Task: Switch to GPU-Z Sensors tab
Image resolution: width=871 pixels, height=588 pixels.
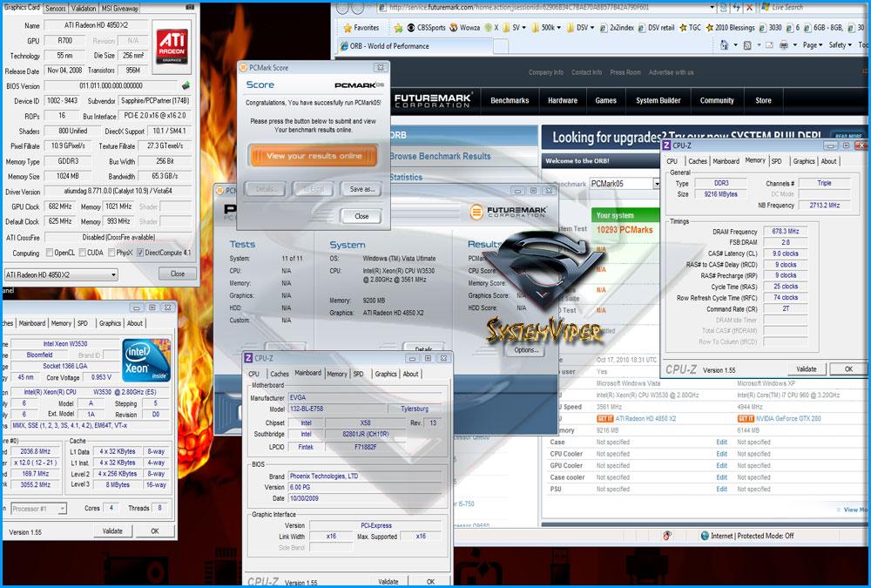Action: [55, 9]
